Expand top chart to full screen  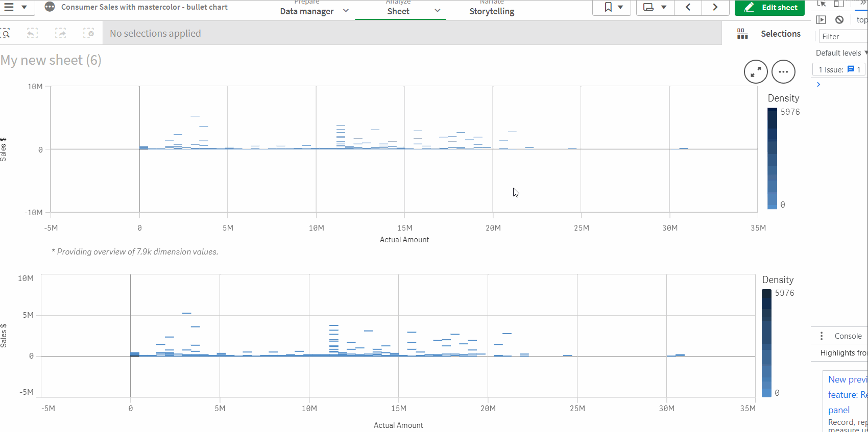756,72
